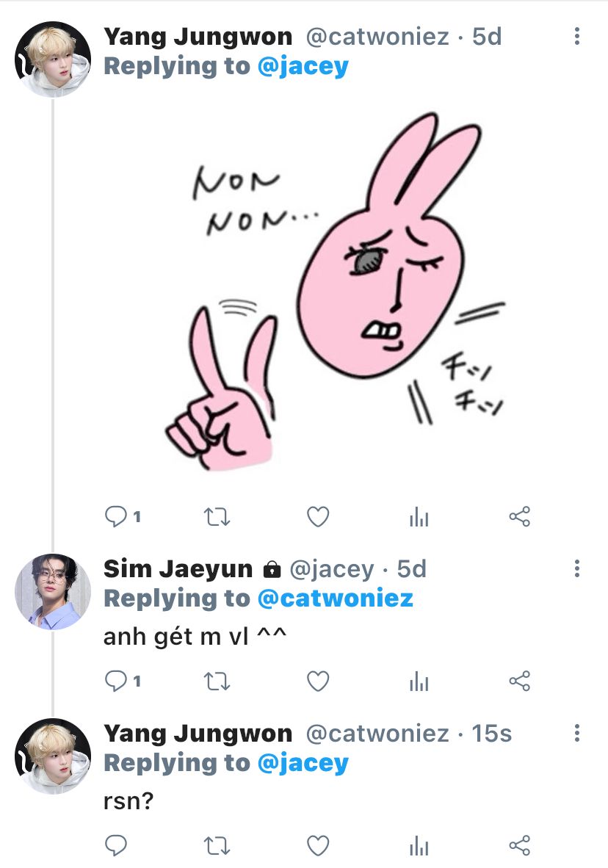The width and height of the screenshot is (608, 868).
Task: Open more options on first Yang Jungwon tweet
Action: click(577, 36)
